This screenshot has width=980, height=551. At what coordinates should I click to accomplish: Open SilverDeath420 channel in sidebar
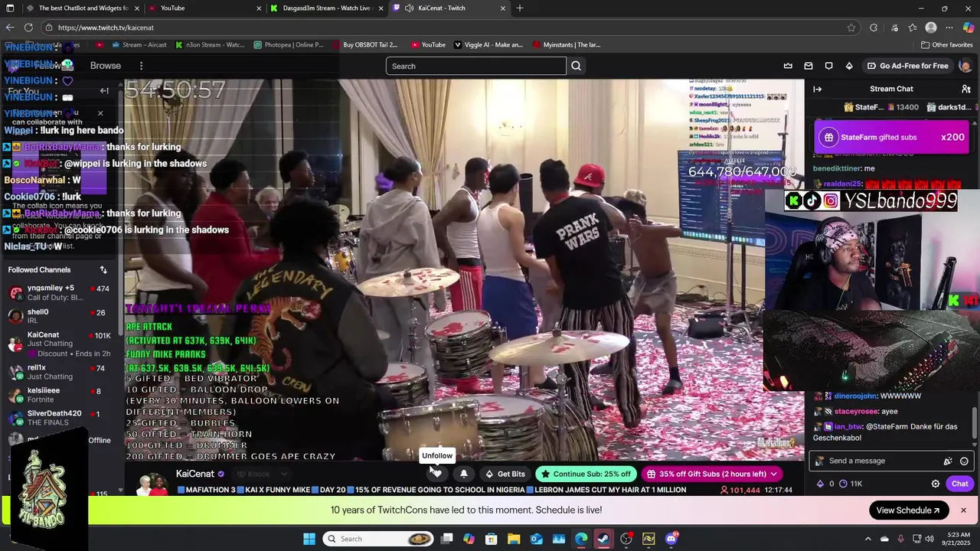point(59,418)
